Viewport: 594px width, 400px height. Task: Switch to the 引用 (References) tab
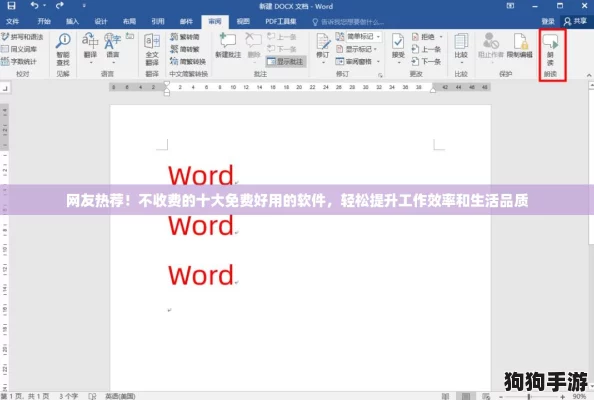point(158,21)
